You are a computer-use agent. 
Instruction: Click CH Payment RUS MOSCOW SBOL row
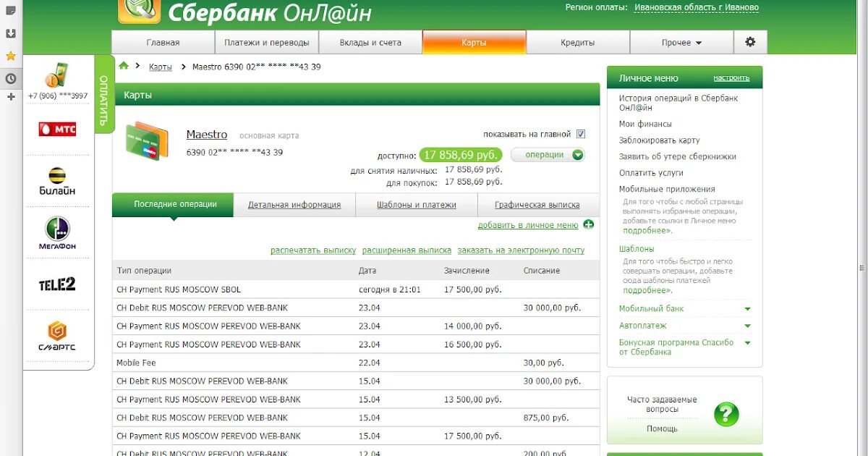pos(356,290)
